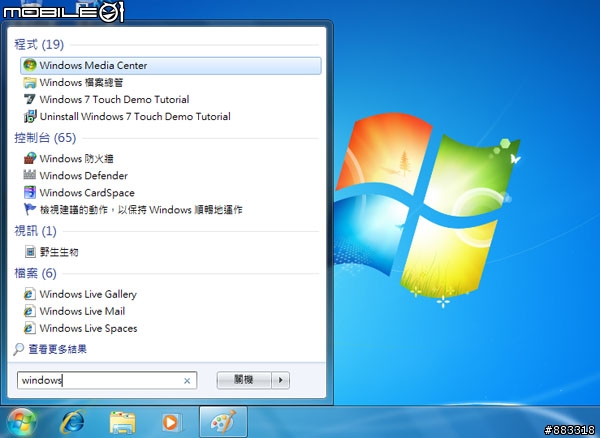Viewport: 600px width, 438px height.
Task: Open Windows Live Mail file
Action: (x=82, y=311)
